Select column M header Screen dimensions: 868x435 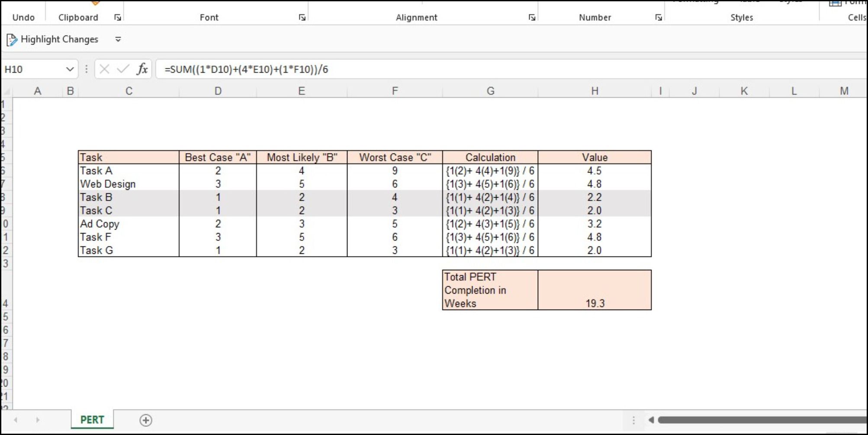844,91
